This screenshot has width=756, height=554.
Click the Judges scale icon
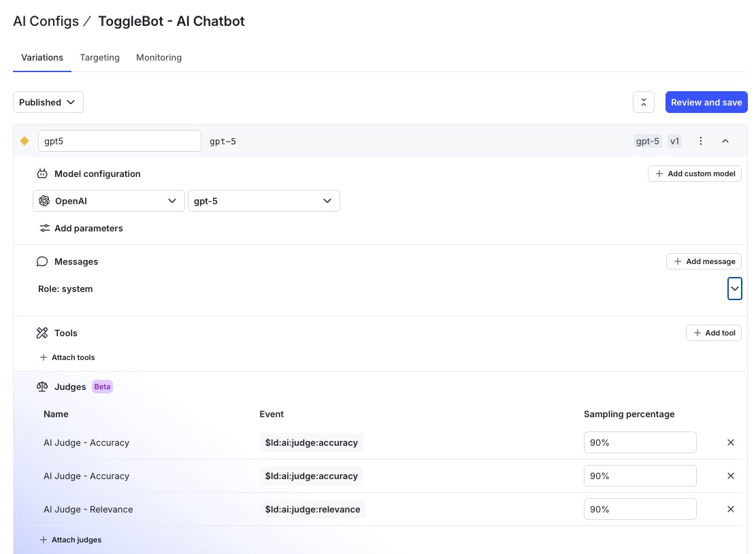click(42, 387)
